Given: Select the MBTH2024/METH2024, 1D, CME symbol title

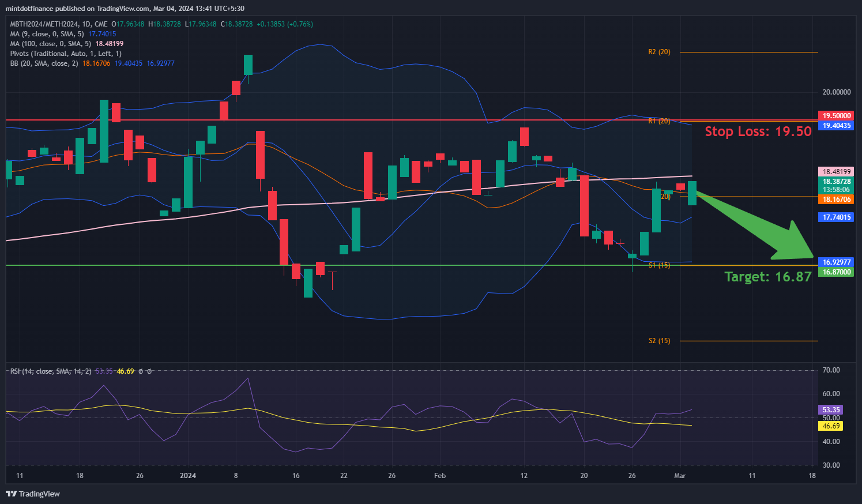Looking at the screenshot, I should click(59, 24).
